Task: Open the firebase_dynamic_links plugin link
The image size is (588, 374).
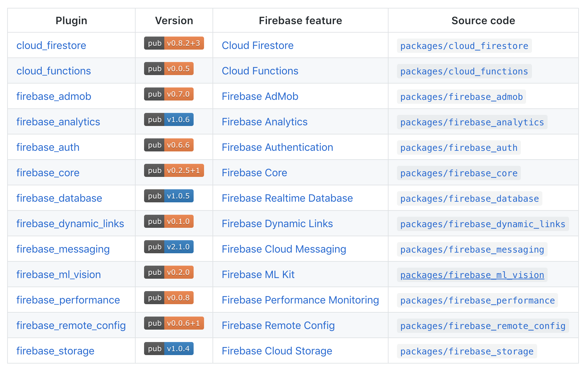Action: point(70,224)
